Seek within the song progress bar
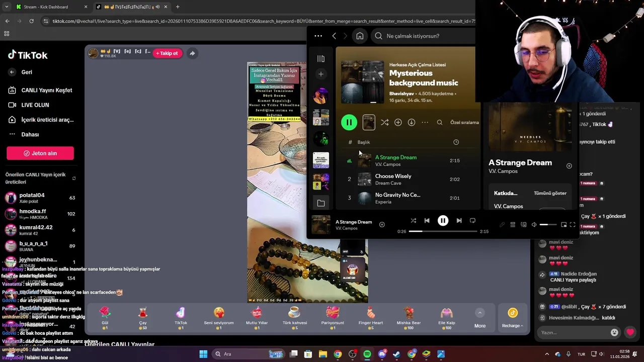 click(443, 231)
